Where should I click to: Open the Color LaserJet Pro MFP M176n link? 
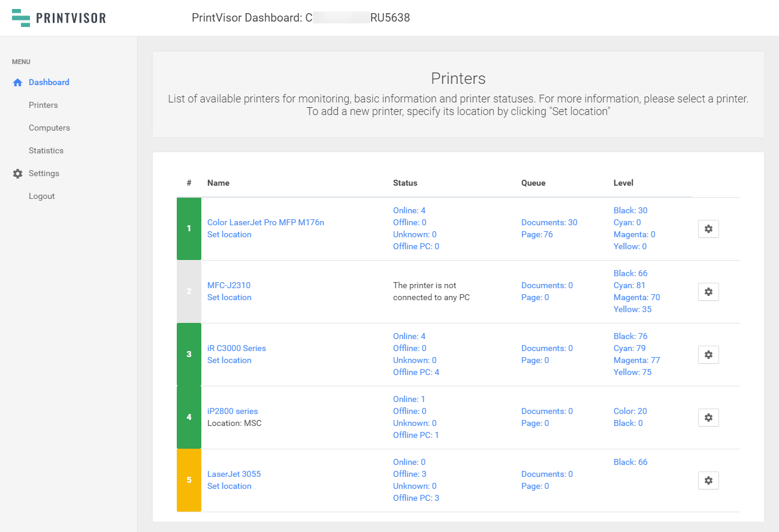click(265, 223)
